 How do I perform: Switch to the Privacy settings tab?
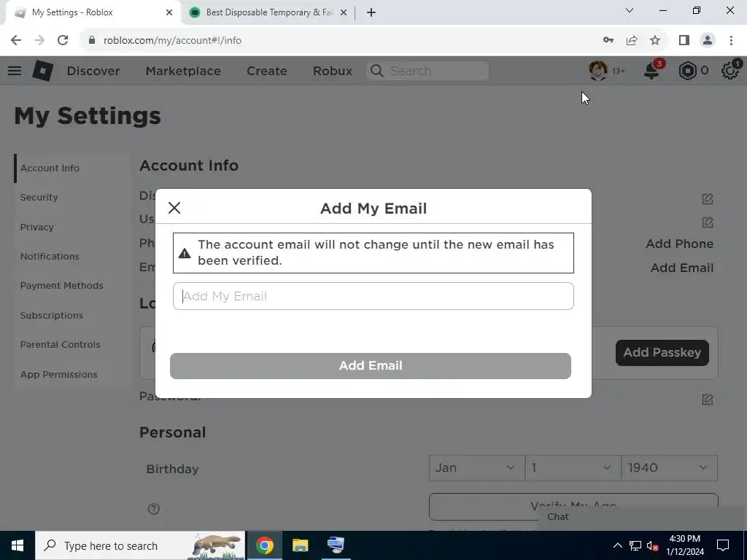point(36,227)
